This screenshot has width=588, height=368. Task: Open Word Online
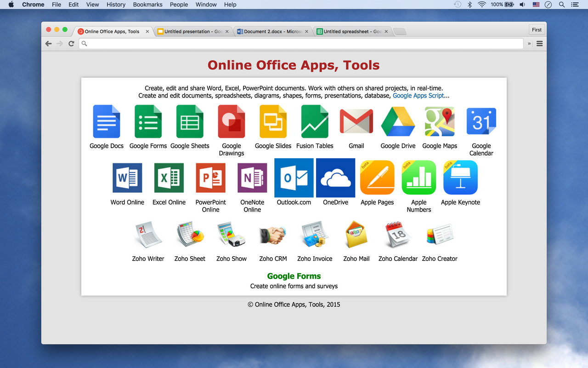tap(127, 178)
